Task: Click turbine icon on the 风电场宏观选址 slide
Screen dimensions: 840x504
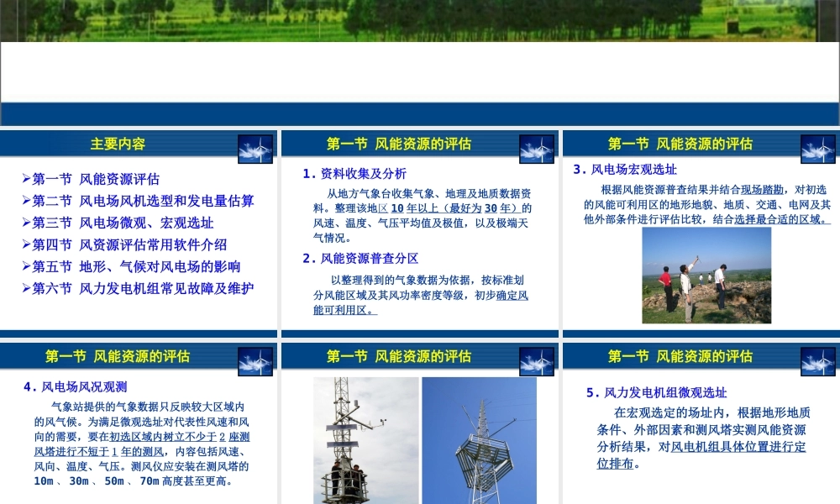Action: click(x=817, y=149)
